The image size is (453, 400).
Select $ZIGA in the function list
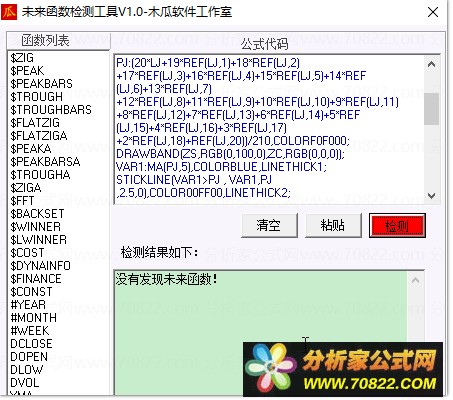[x=26, y=188]
